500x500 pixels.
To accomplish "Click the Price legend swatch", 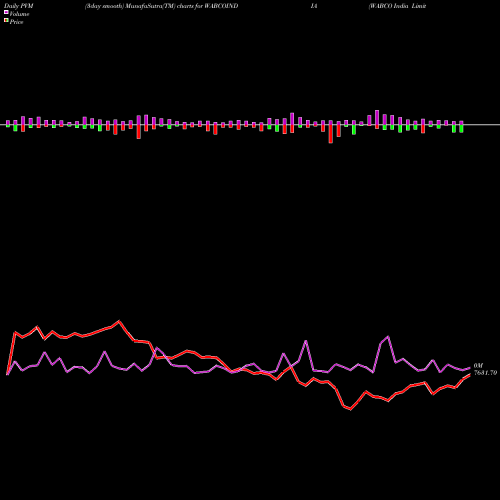I will [6, 21].
